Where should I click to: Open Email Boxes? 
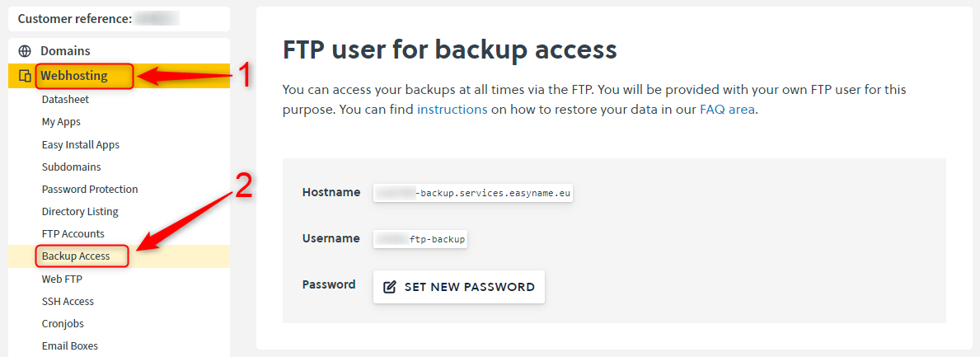pos(69,345)
